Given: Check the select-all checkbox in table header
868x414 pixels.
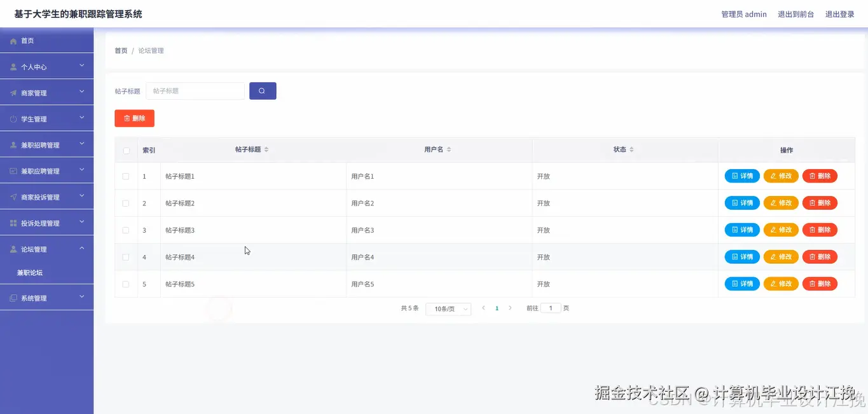Looking at the screenshot, I should tap(125, 150).
